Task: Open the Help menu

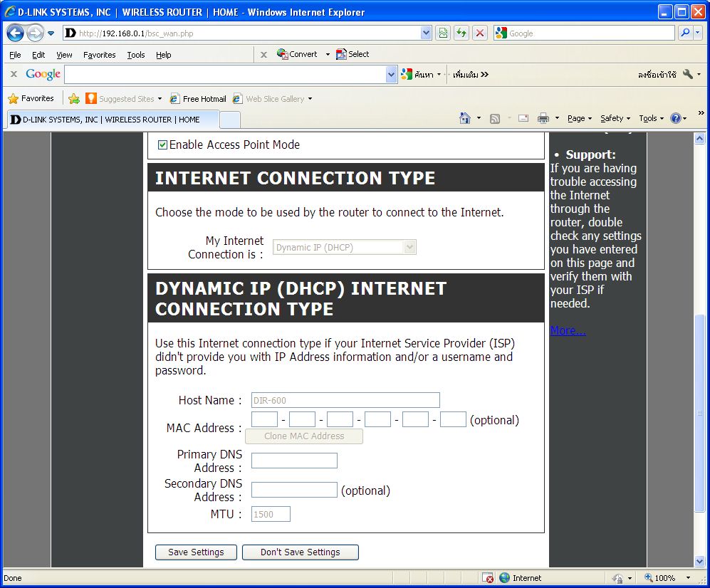Action: 164,55
